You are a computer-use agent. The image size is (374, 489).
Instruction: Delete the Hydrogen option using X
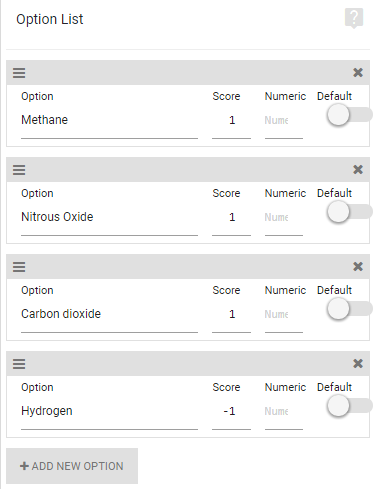[358, 363]
